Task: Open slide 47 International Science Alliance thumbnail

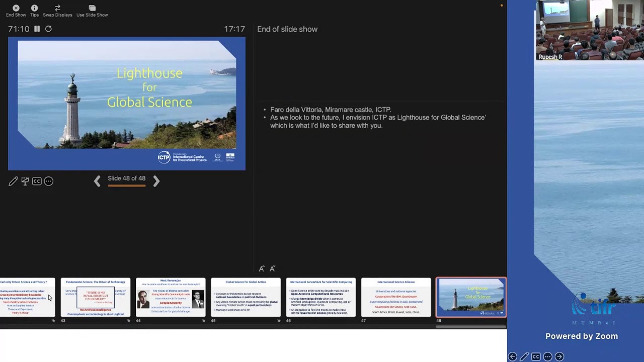Action: 396,297
